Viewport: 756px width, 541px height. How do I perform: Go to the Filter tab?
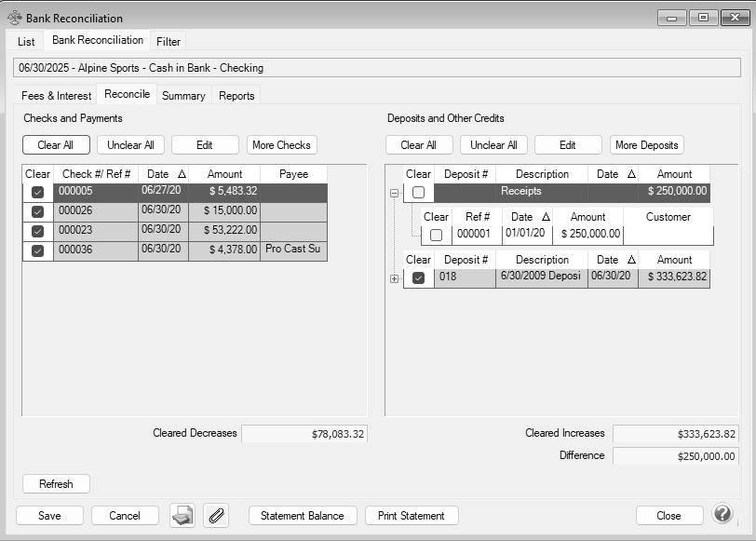click(169, 41)
